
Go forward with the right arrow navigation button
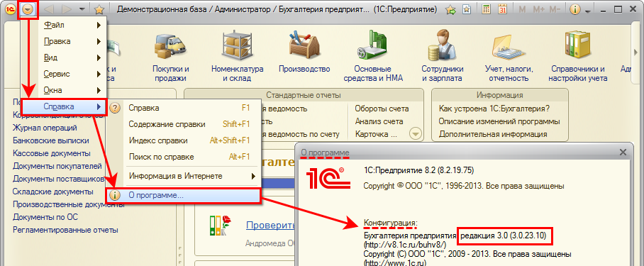(66, 9)
